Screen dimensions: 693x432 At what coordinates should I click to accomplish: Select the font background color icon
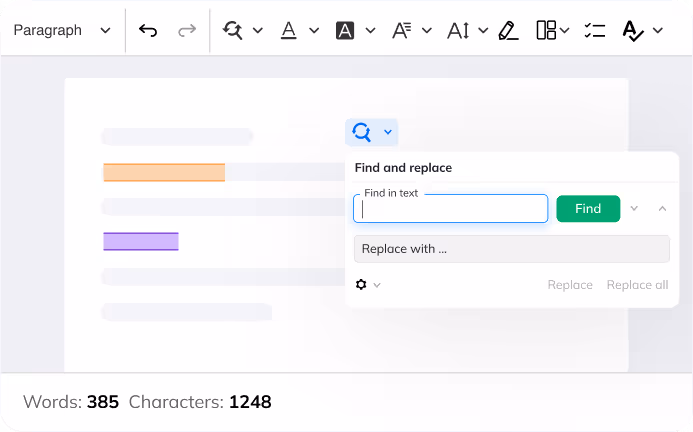point(345,30)
